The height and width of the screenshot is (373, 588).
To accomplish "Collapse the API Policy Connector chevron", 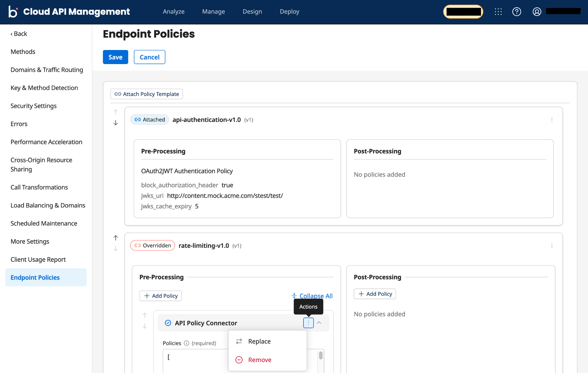I will tap(319, 323).
